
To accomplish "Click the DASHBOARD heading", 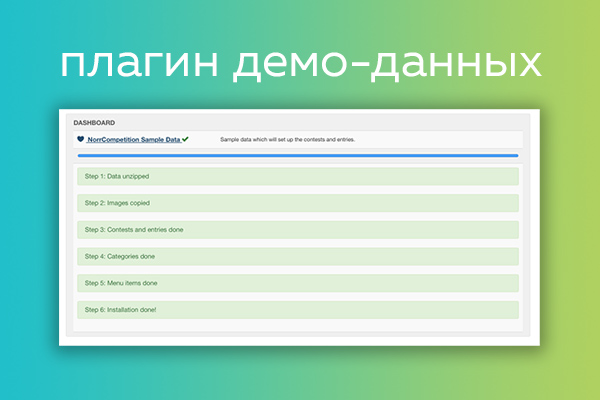I will (94, 123).
